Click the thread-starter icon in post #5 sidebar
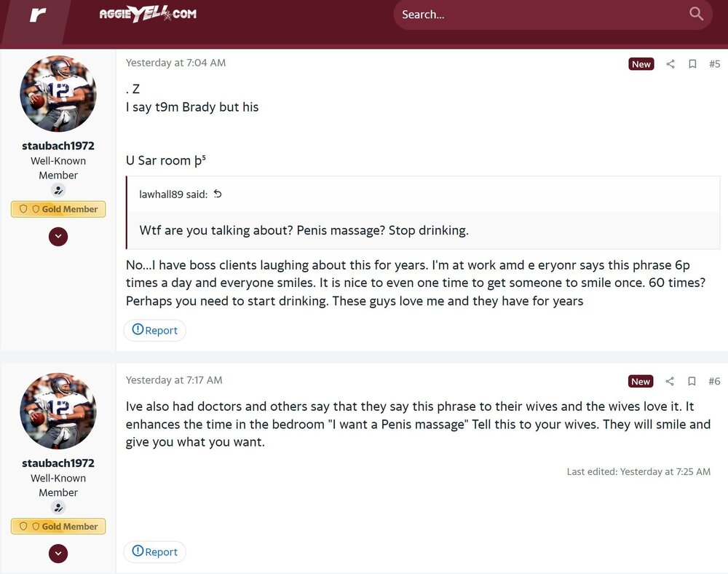 click(58, 190)
